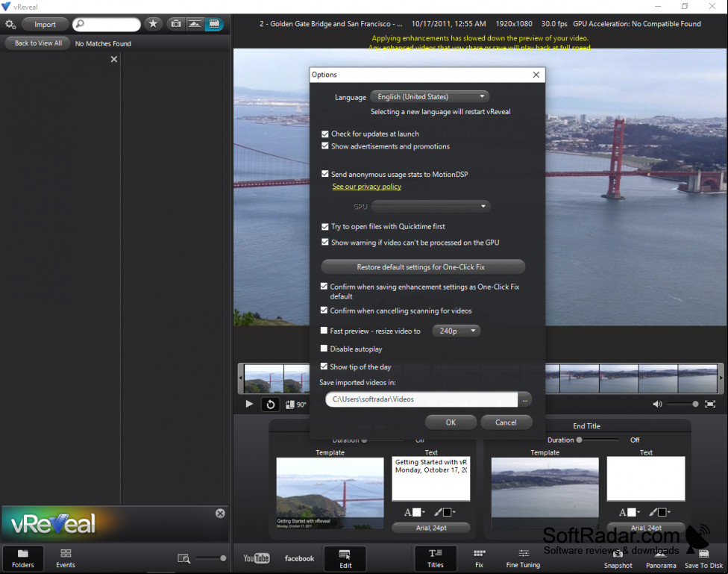Click Save To Disk
This screenshot has width=728, height=574.
point(703,559)
